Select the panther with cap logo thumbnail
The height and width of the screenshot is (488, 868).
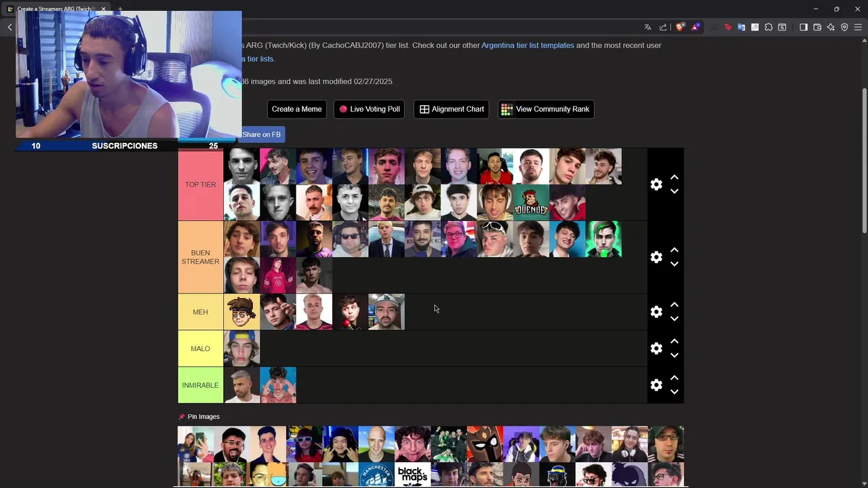(x=557, y=474)
